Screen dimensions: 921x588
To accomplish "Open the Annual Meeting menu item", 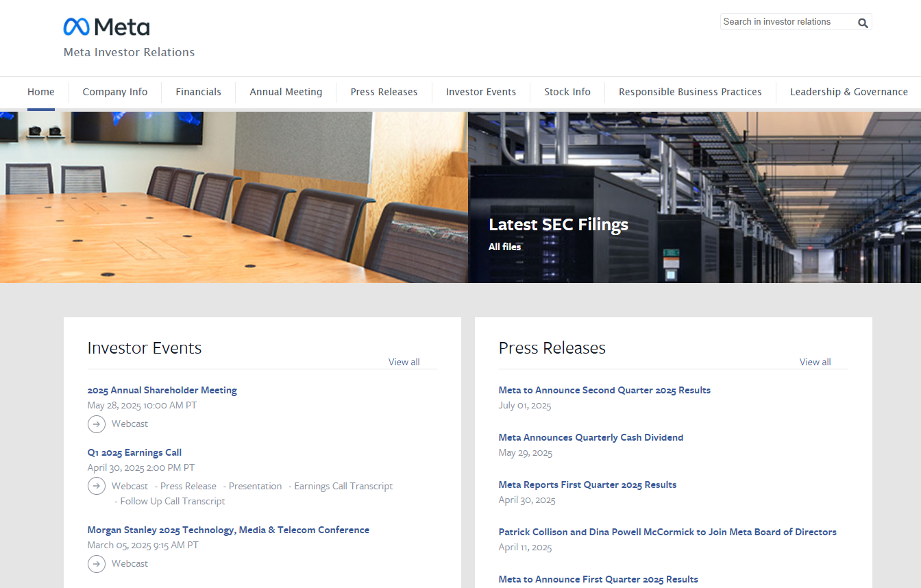I will point(286,92).
